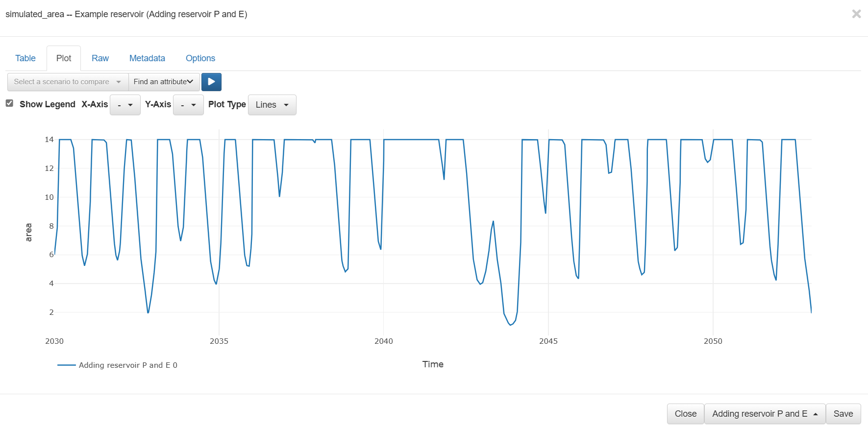This screenshot has width=868, height=429.
Task: Click the legend entry Adding reservoir P and E 0
Action: click(128, 365)
